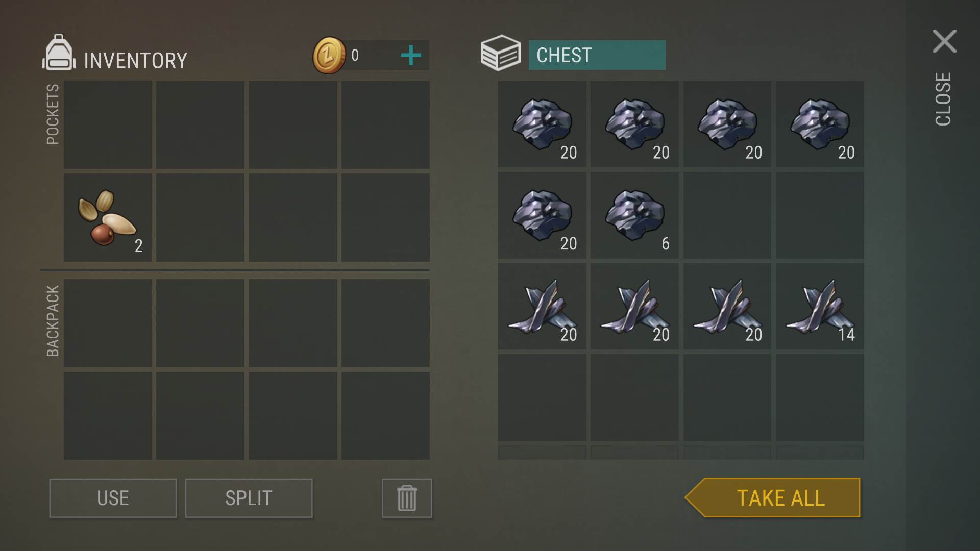
Task: Select the metal scrap stack of 14
Action: click(x=820, y=307)
